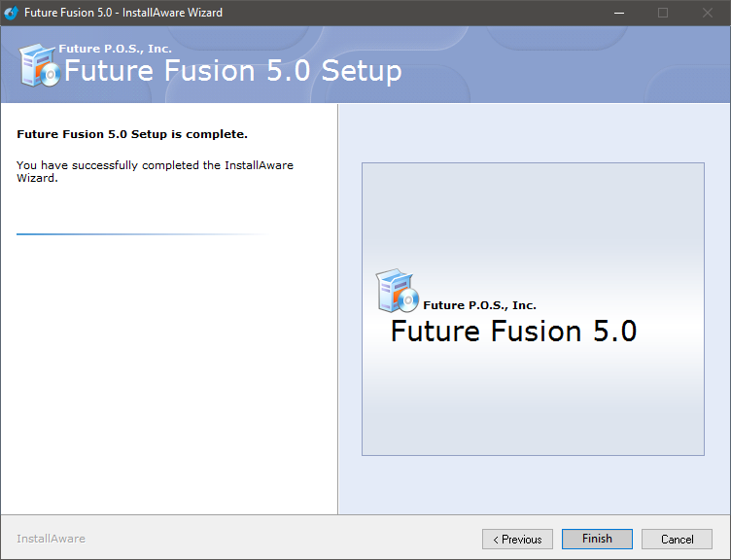
Task: Click 'Future P.O.S., Inc.' in the splash image
Action: 479,305
